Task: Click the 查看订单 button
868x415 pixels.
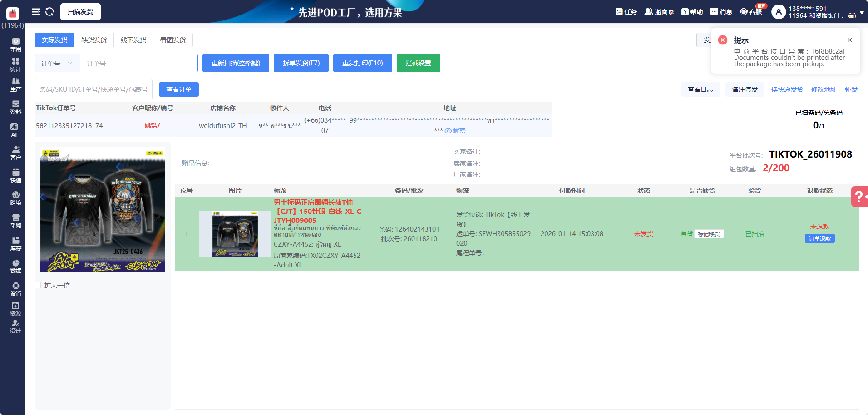Action: [179, 89]
